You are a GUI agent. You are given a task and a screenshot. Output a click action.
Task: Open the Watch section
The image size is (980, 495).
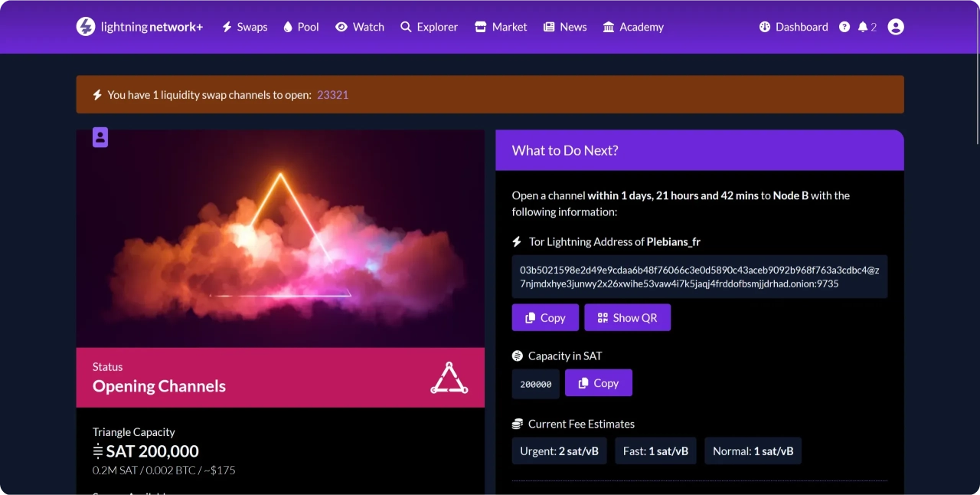point(360,27)
